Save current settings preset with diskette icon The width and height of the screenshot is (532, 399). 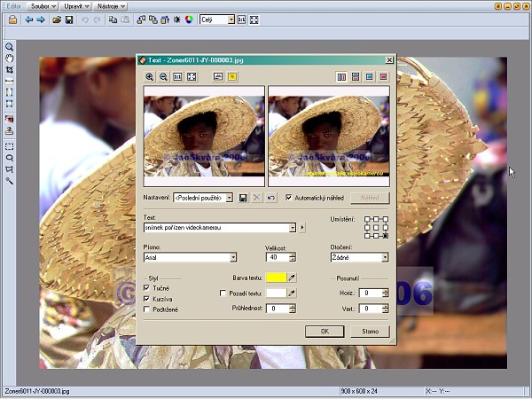click(x=243, y=198)
